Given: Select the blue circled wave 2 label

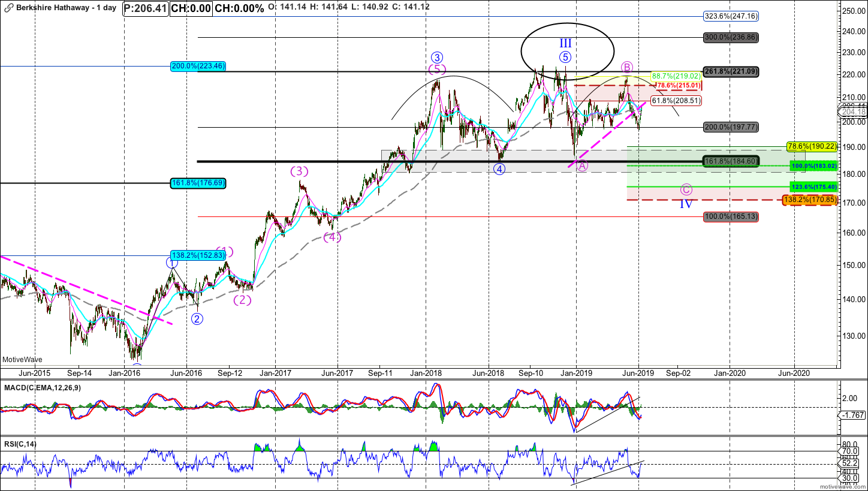Looking at the screenshot, I should coord(197,318).
